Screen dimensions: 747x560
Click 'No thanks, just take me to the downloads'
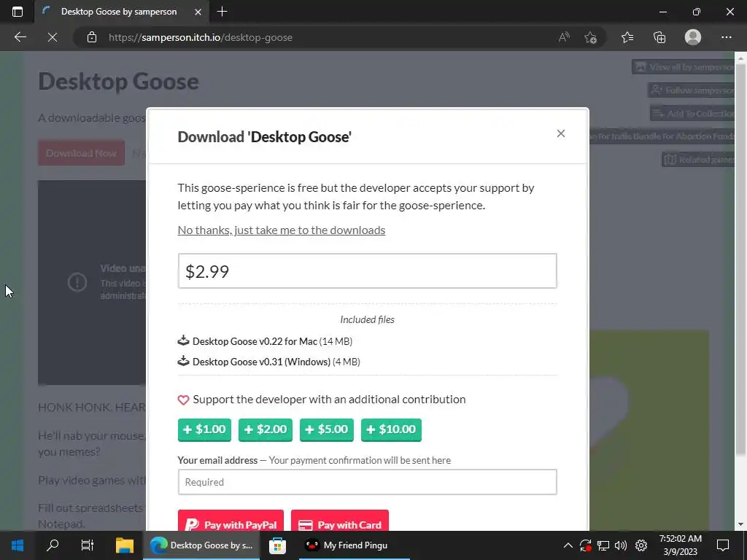coord(281,230)
